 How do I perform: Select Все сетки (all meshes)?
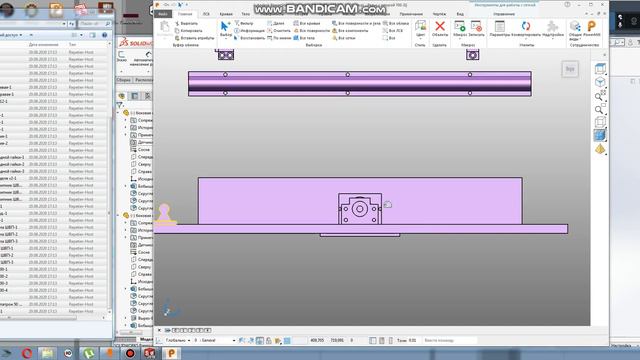coord(344,38)
